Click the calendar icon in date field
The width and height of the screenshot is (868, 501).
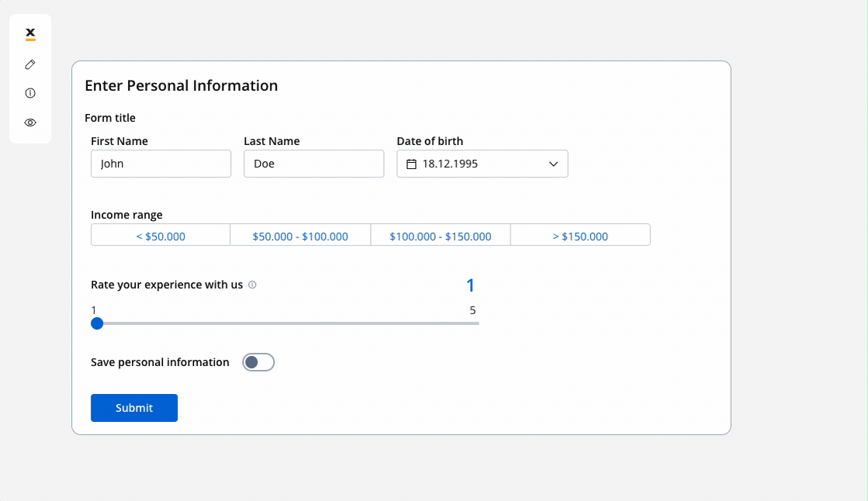coord(411,164)
